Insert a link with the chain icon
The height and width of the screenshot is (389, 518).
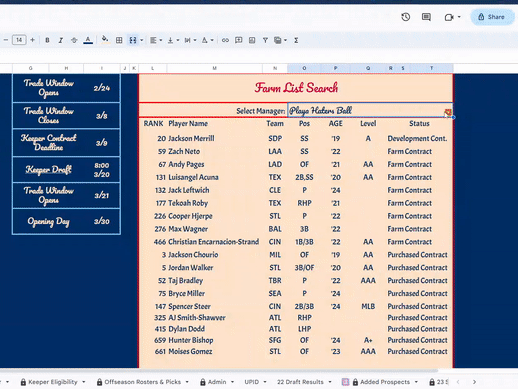tap(225, 40)
